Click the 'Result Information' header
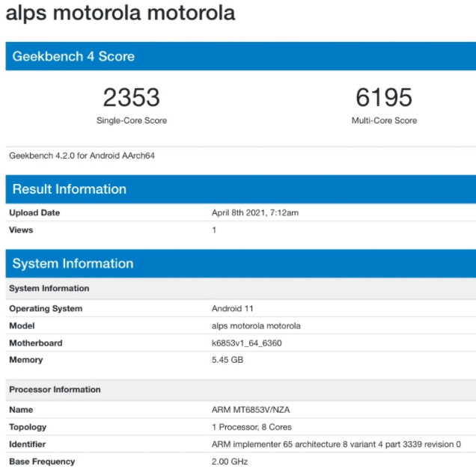Screen dimensions: 476x469 [x=241, y=189]
